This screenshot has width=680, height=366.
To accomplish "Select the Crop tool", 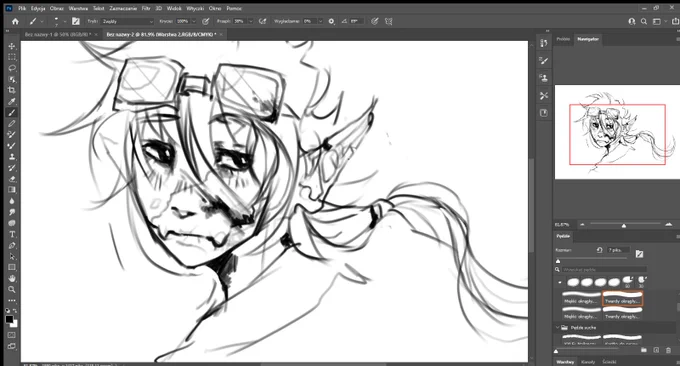I will click(12, 90).
